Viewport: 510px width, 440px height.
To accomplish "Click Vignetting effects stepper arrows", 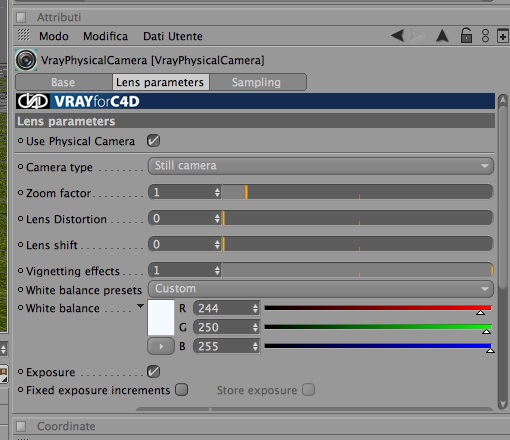I will (217, 270).
